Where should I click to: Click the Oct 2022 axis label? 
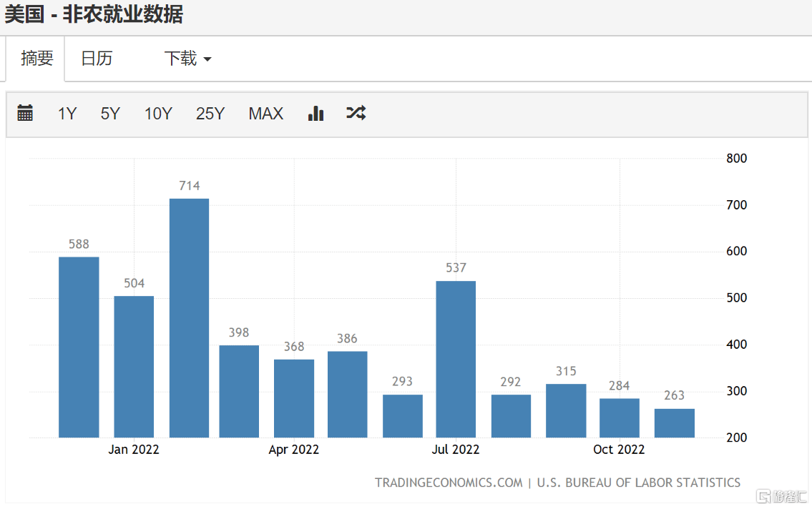pyautogui.click(x=618, y=449)
